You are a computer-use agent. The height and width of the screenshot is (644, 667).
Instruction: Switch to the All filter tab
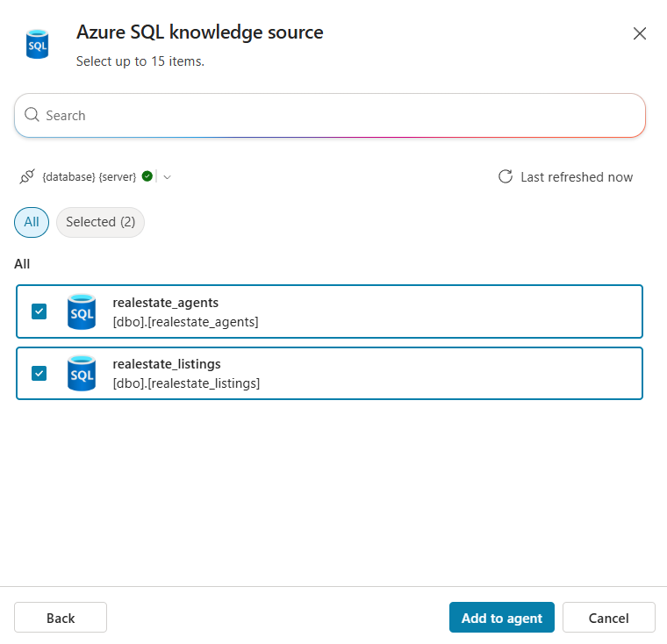coord(32,222)
